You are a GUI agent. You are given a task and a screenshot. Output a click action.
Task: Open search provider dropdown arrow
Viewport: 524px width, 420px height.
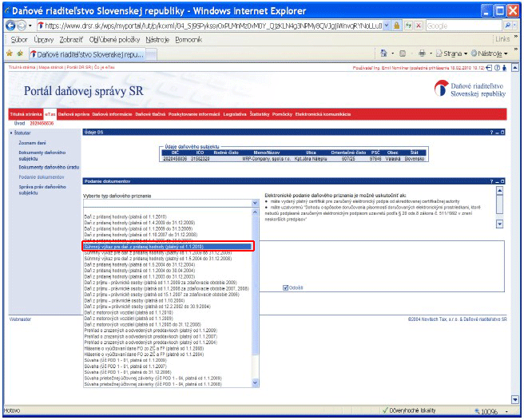(514, 26)
